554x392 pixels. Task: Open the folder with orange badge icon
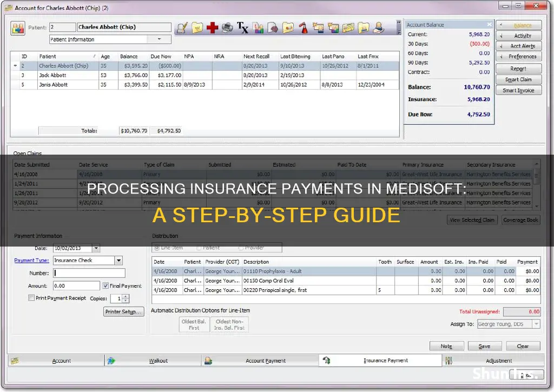click(x=288, y=28)
